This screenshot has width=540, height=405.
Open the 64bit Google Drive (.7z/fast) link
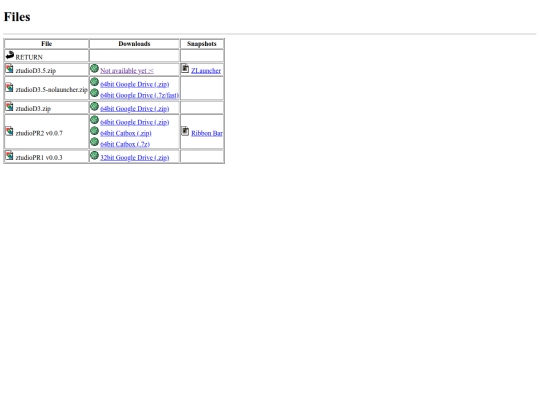[x=139, y=95]
